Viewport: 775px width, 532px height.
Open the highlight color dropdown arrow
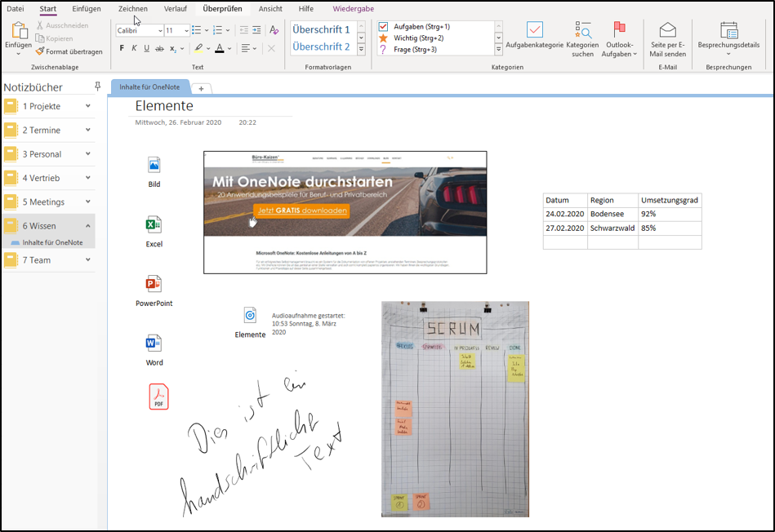point(208,48)
